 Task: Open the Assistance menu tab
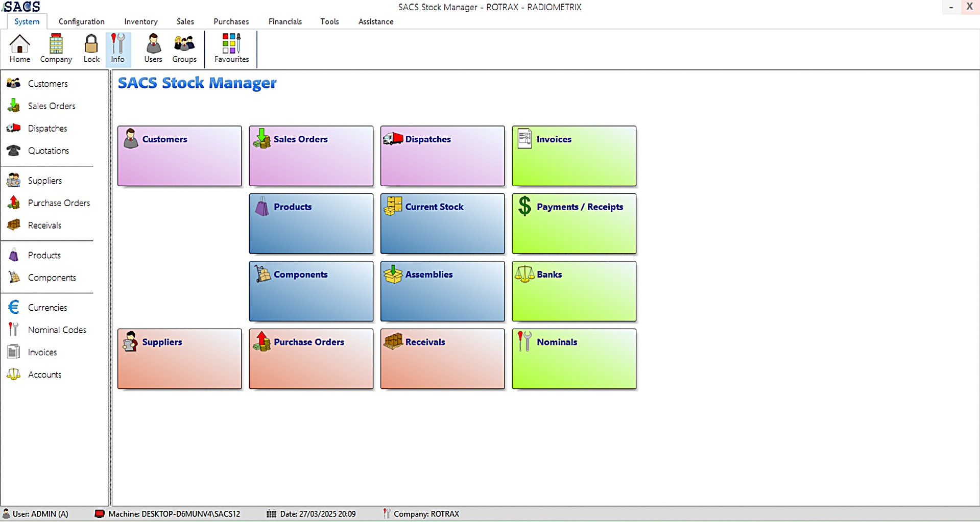point(376,21)
